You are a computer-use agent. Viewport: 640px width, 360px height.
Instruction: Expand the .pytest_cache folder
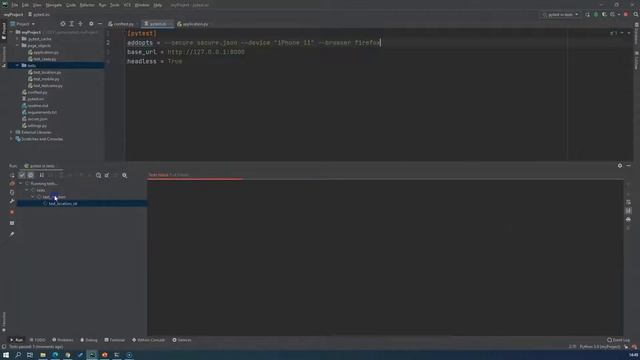click(x=17, y=39)
